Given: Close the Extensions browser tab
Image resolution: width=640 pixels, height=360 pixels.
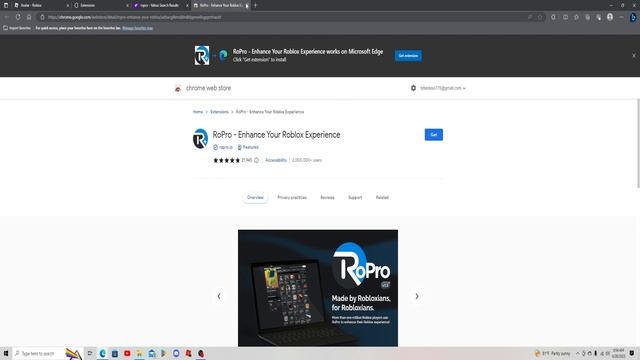Looking at the screenshot, I should (x=127, y=5).
